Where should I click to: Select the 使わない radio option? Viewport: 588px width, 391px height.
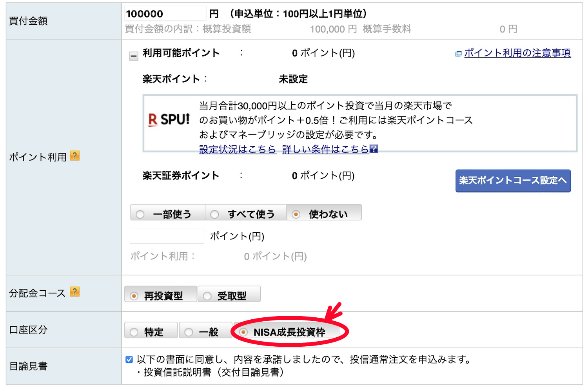pos(324,213)
